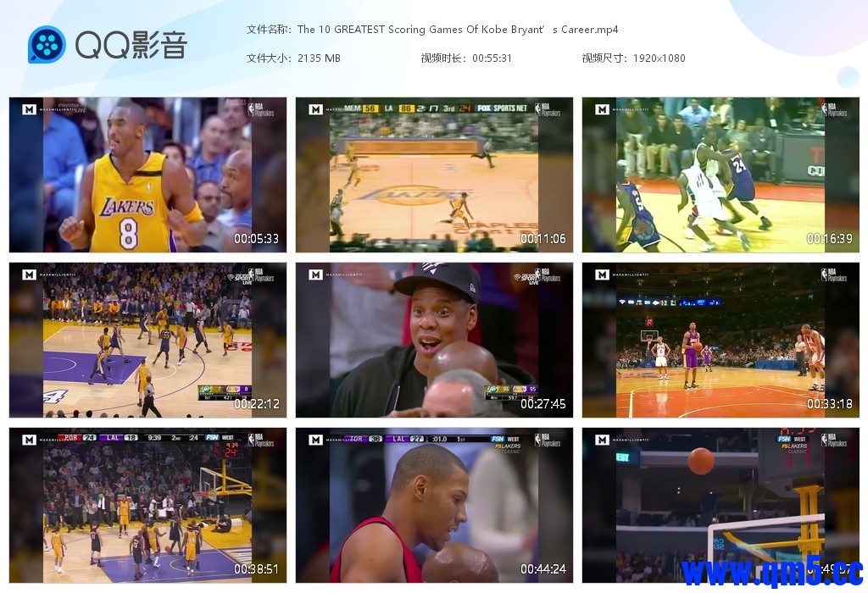Click the QQ影音 film reel logo icon

pos(47,45)
